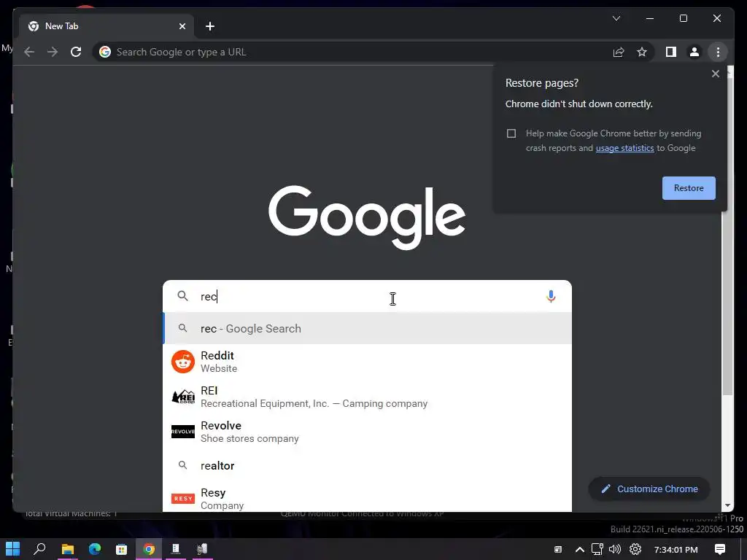Start voice search with microphone icon
The width and height of the screenshot is (747, 560).
(551, 296)
